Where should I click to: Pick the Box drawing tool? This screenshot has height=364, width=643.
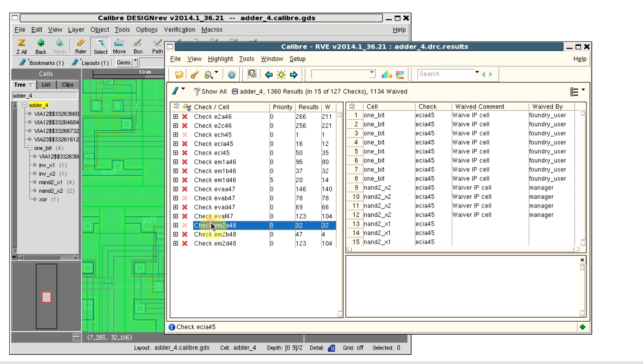point(138,46)
